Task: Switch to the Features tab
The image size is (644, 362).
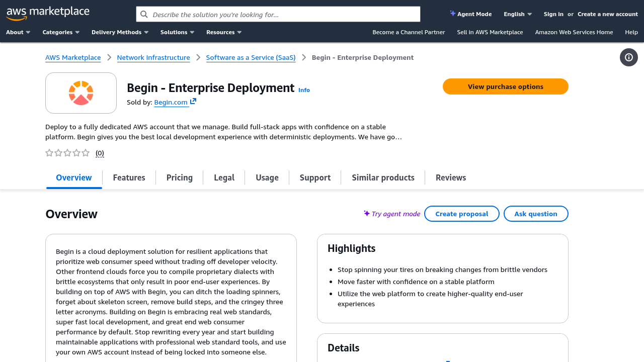Action: [129, 177]
